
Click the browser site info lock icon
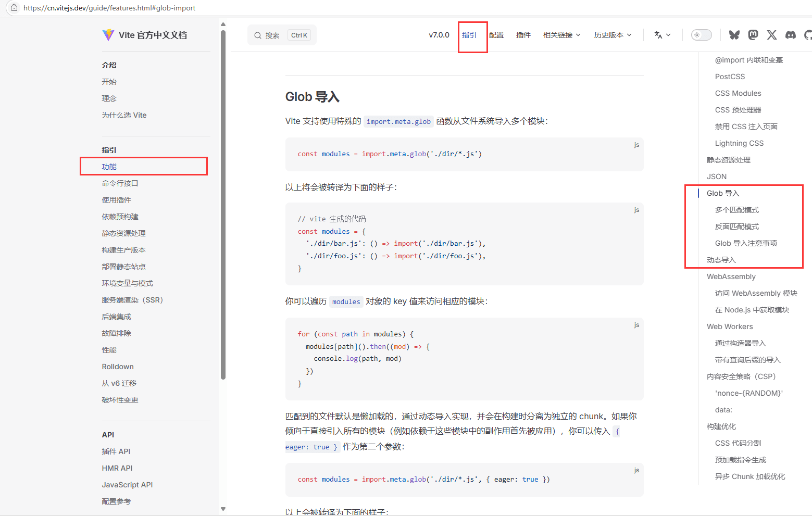(14, 8)
